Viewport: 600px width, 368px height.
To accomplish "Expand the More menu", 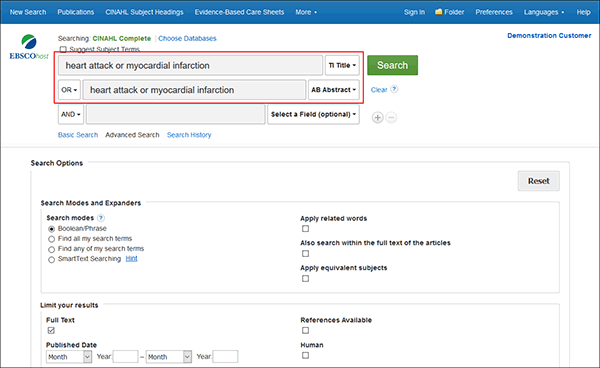I will click(x=306, y=12).
